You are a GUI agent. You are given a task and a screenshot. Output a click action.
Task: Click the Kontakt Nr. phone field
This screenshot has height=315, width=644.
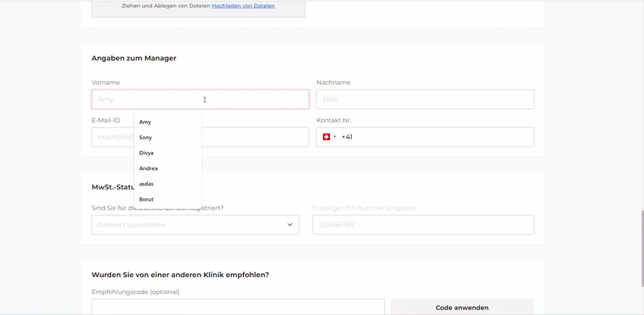(x=425, y=137)
